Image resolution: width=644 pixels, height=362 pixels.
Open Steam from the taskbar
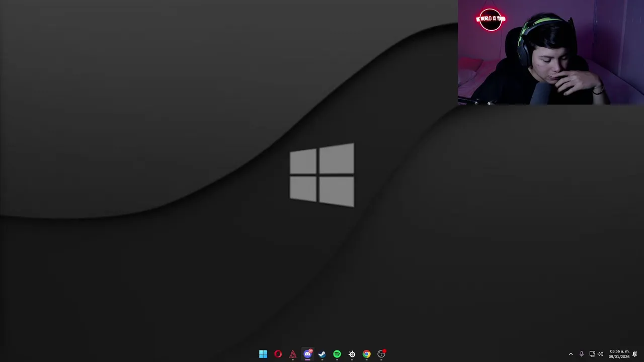pyautogui.click(x=322, y=354)
